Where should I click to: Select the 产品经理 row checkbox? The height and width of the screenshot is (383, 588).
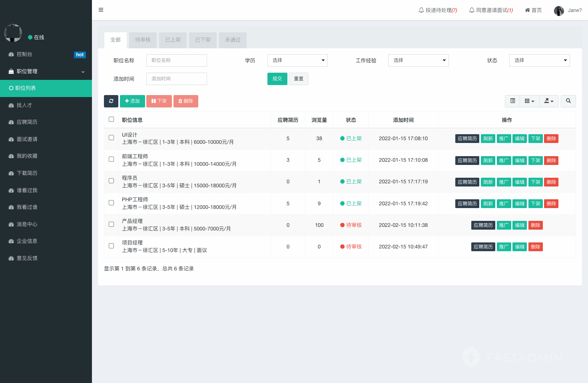(x=112, y=224)
